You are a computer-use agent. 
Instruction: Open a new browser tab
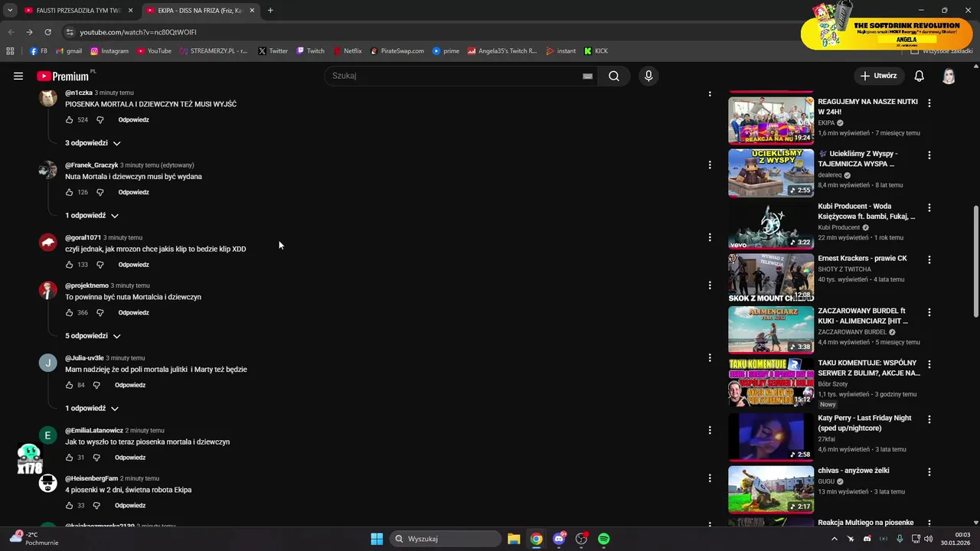(x=270, y=11)
